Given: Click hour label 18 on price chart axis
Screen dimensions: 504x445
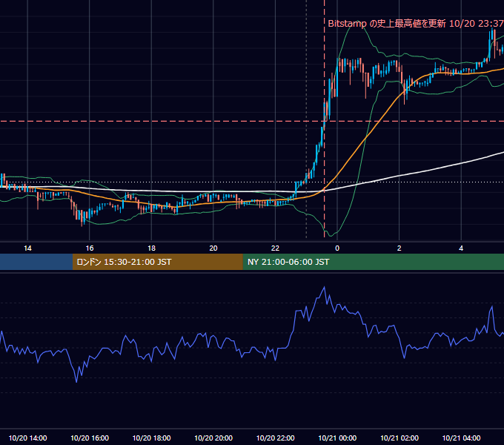Looking at the screenshot, I should pos(151,248).
